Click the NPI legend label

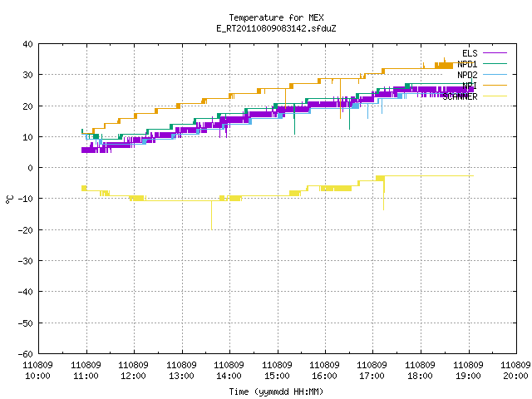pos(470,86)
